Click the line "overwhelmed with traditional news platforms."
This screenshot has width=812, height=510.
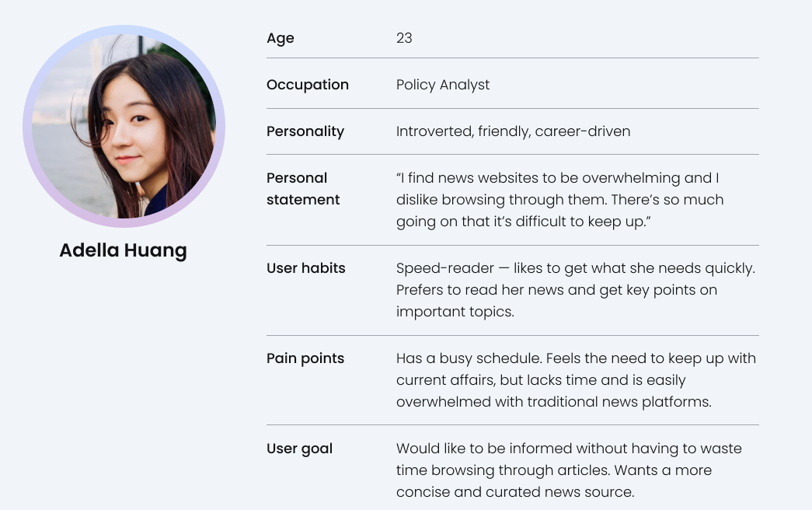(x=553, y=402)
